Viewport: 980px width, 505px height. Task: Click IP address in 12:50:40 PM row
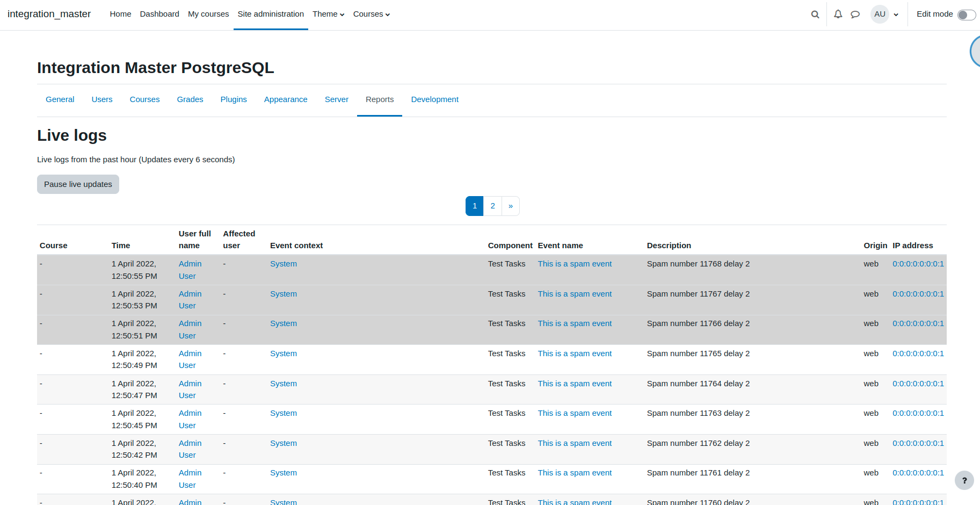click(x=918, y=473)
